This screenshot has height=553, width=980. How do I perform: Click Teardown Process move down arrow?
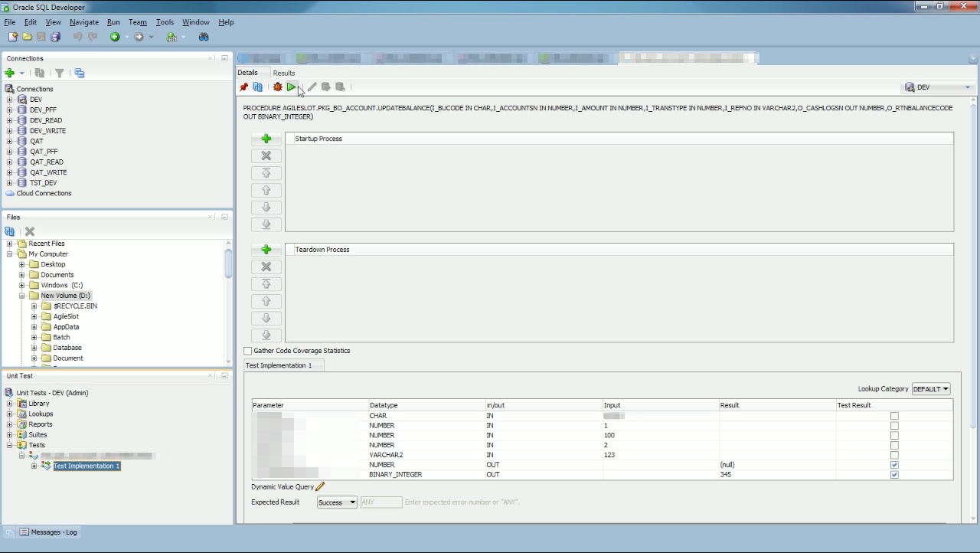pos(266,318)
